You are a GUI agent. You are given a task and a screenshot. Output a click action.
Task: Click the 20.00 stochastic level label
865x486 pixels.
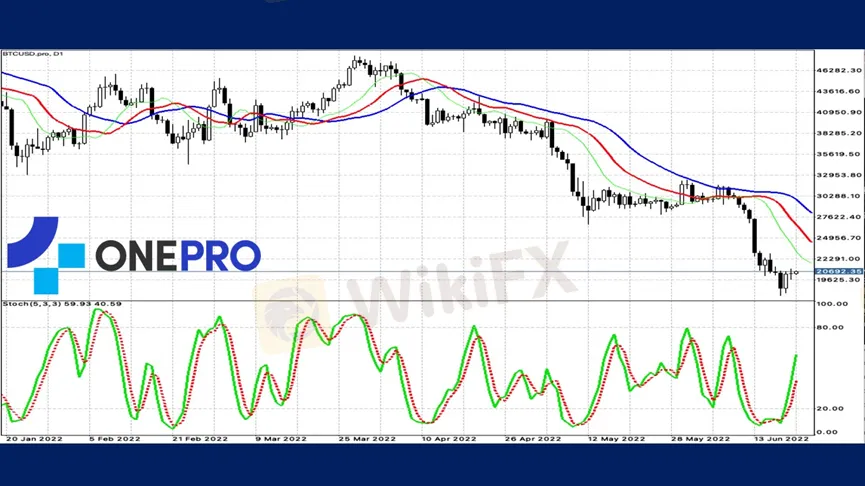pos(829,408)
